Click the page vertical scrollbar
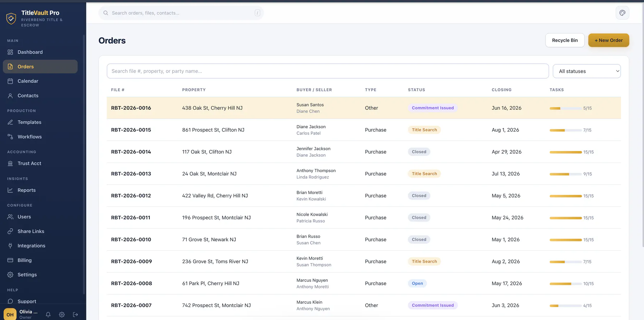This screenshot has width=644, height=320. 643,126
